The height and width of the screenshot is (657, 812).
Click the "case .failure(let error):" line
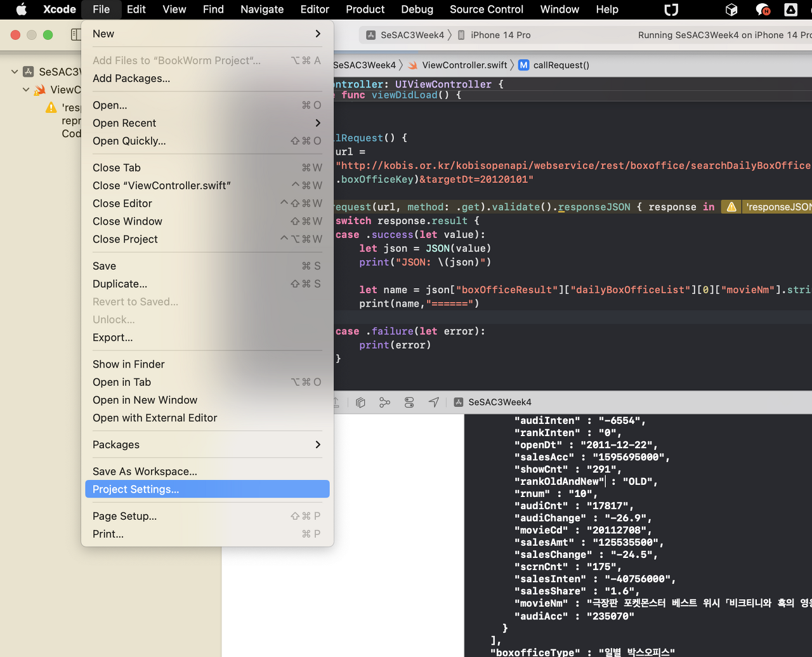click(410, 331)
